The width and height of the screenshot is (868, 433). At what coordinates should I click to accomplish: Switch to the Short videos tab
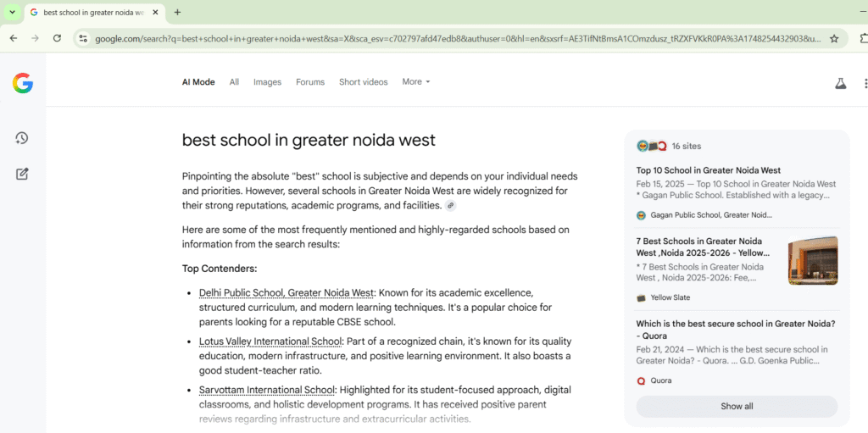[x=363, y=82]
